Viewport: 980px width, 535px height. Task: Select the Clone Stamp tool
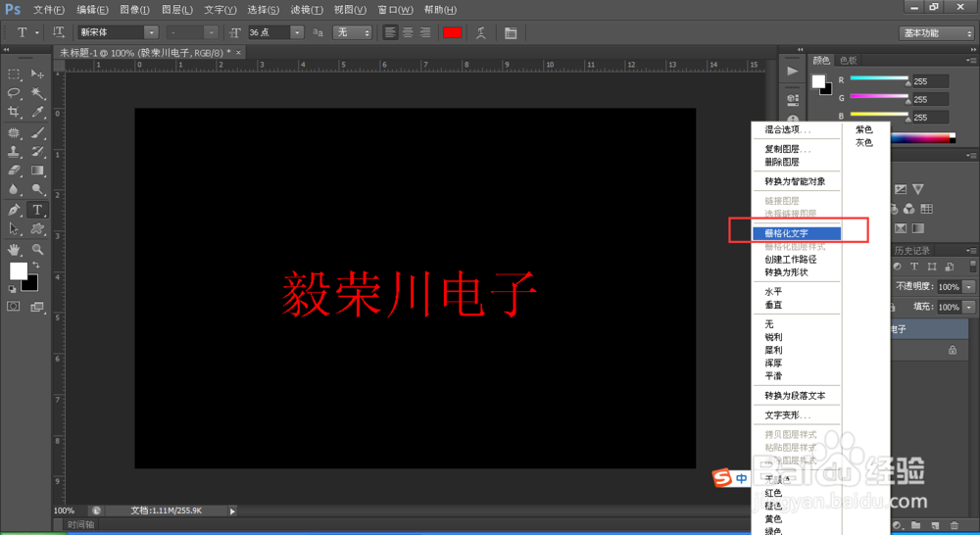tap(14, 151)
